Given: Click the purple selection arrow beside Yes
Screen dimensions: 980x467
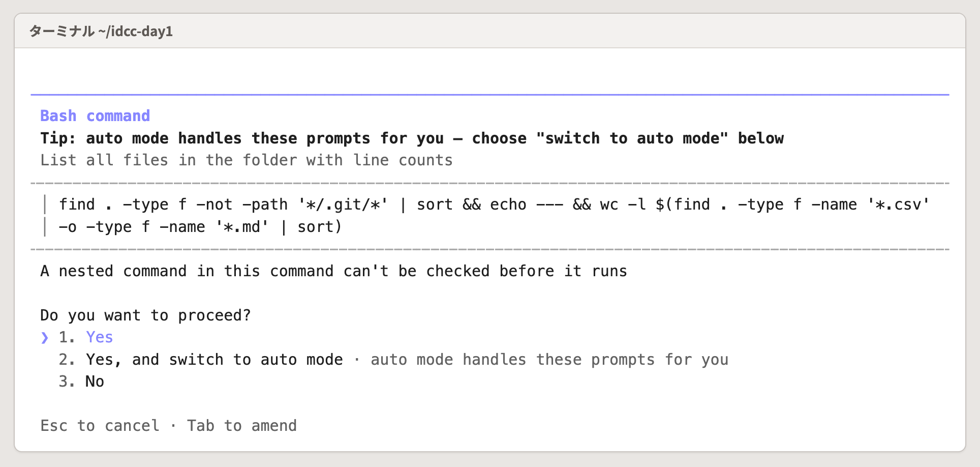Looking at the screenshot, I should [45, 337].
